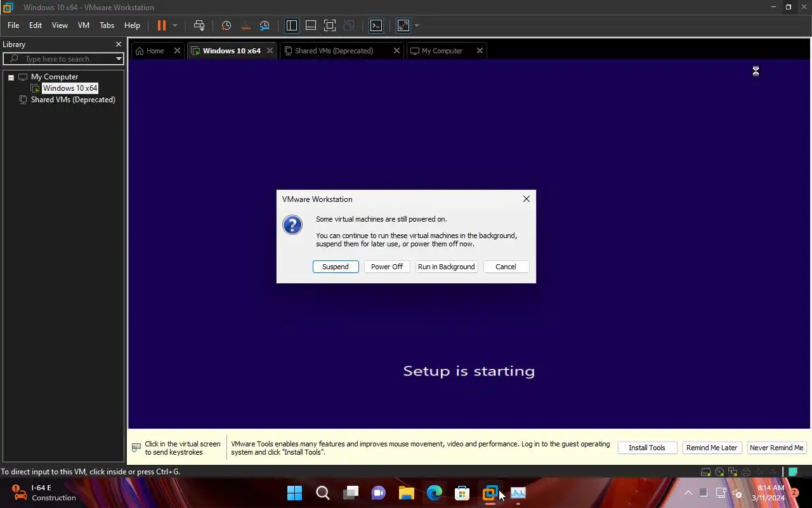Screen dimensions: 812x508
Task: Close the Home tab
Action: pos(177,51)
